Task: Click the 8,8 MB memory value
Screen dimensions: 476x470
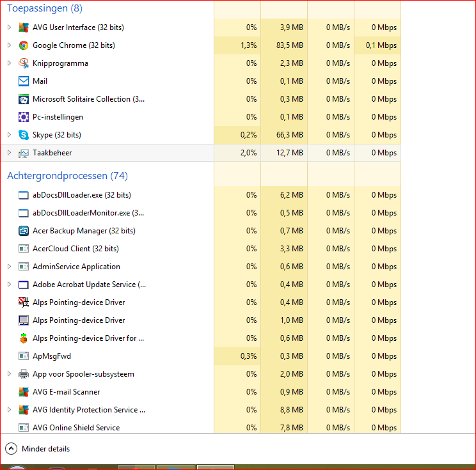Action: 292,410
